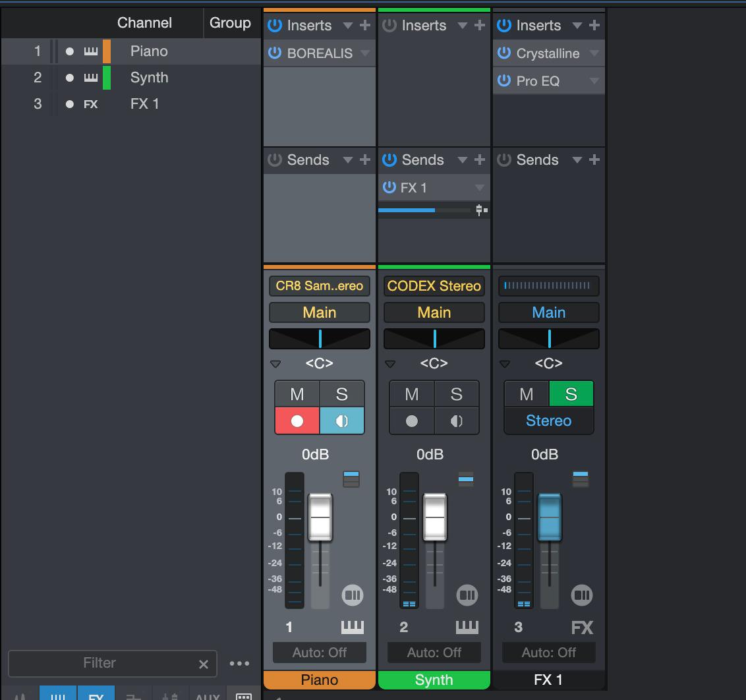Screen dimensions: 746x700
Task: Select Synth row in channel list
Action: click(x=131, y=78)
